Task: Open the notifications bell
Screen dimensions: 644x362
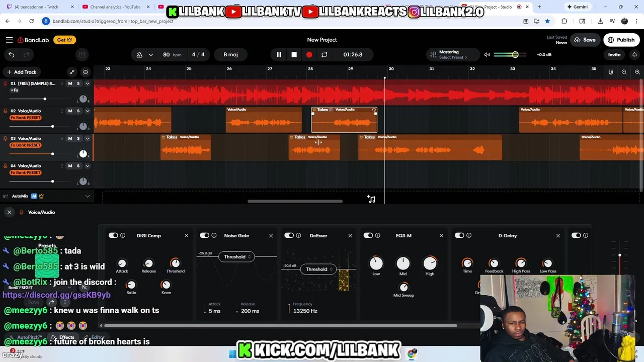Action: point(634,54)
